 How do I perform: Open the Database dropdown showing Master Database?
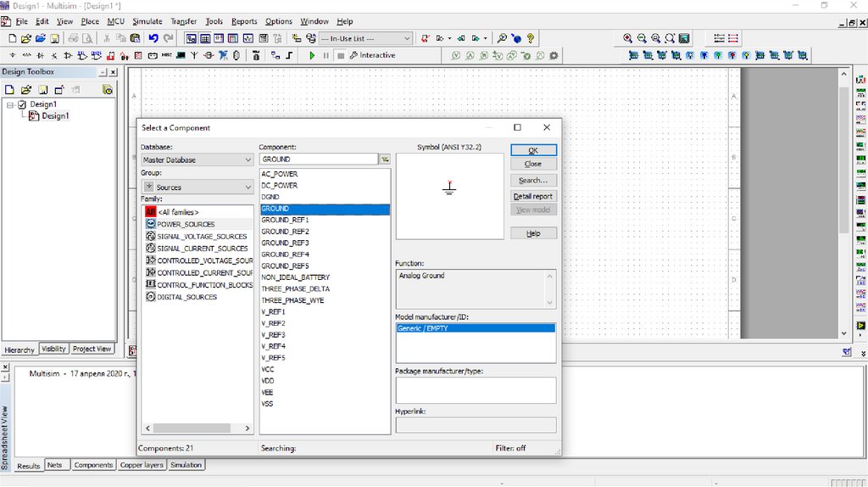click(x=197, y=160)
